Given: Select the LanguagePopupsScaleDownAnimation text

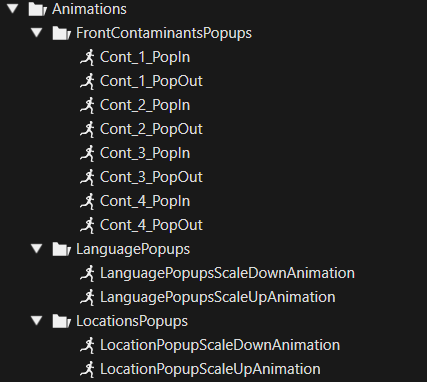Looking at the screenshot, I should pos(227,273).
